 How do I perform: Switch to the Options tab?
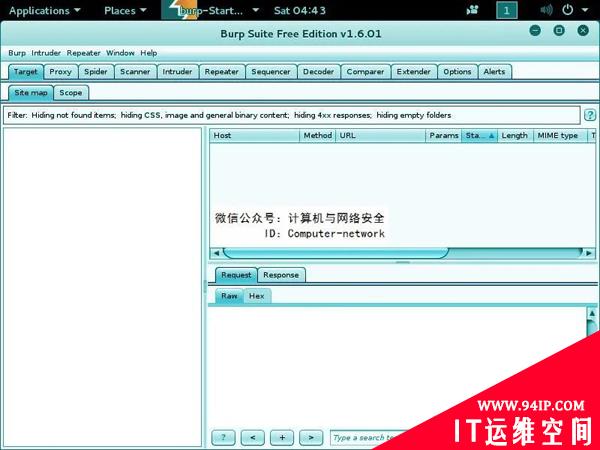457,72
